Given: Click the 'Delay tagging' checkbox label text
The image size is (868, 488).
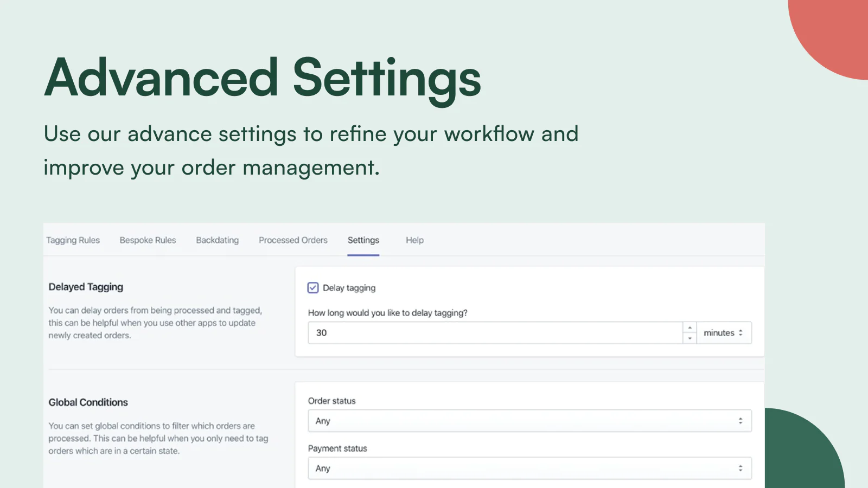Looking at the screenshot, I should (x=349, y=288).
